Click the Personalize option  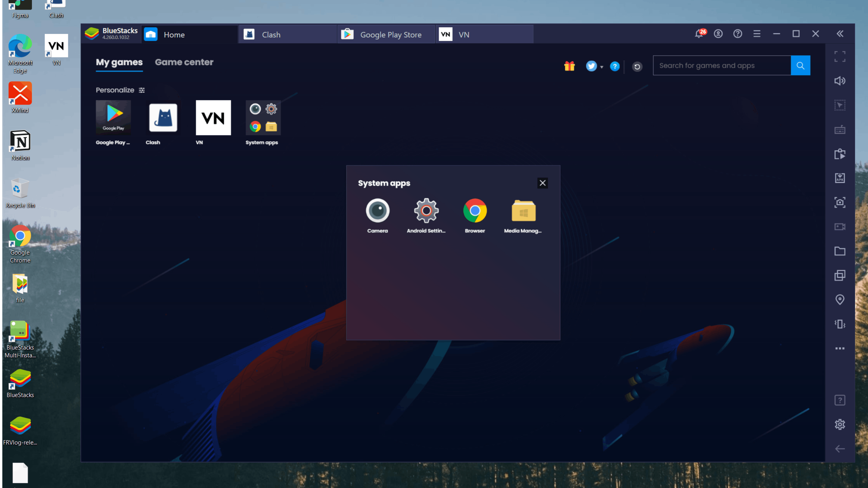point(120,90)
